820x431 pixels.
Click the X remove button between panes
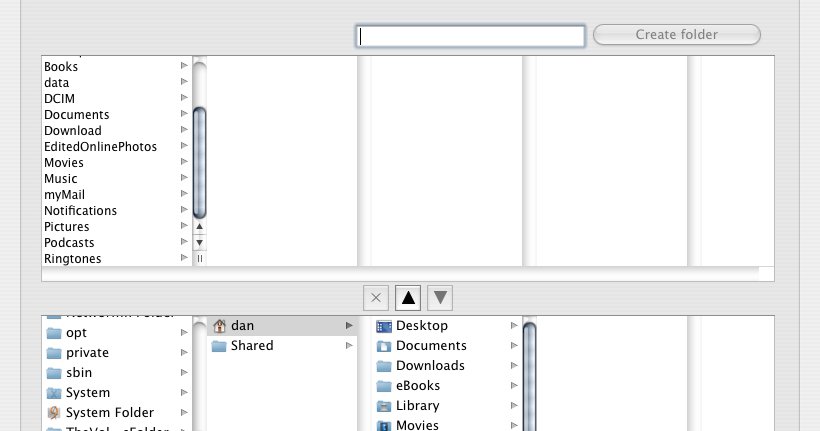coord(375,298)
